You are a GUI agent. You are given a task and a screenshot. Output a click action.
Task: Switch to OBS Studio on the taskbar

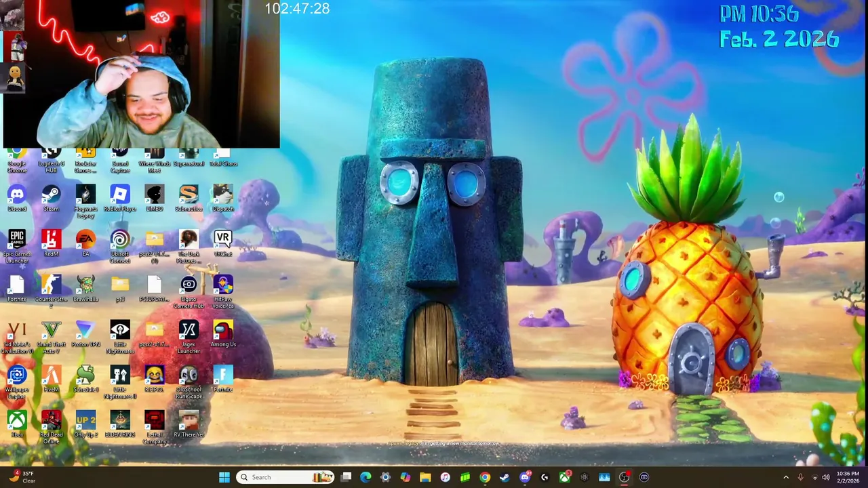click(x=624, y=477)
